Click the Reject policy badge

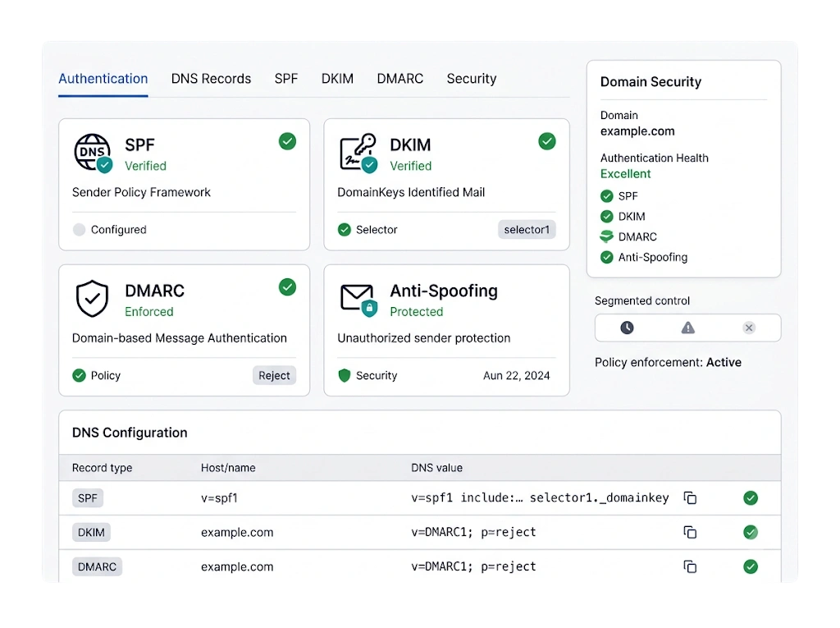click(x=274, y=375)
